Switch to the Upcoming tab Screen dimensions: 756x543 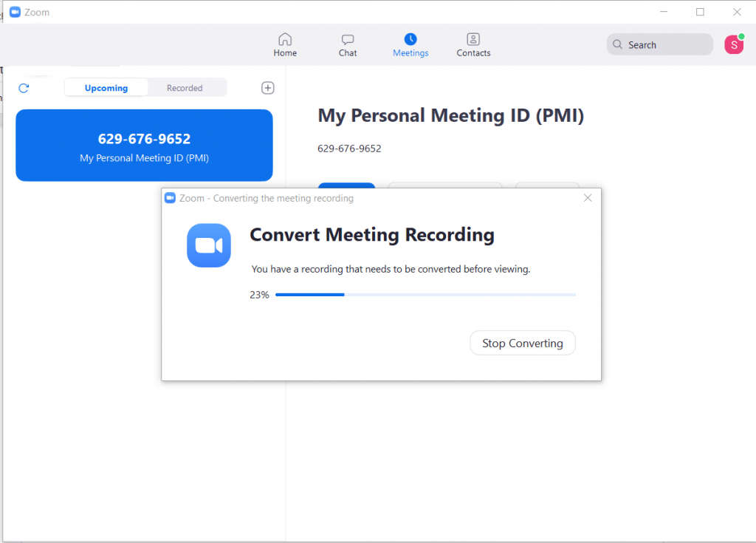click(x=106, y=88)
